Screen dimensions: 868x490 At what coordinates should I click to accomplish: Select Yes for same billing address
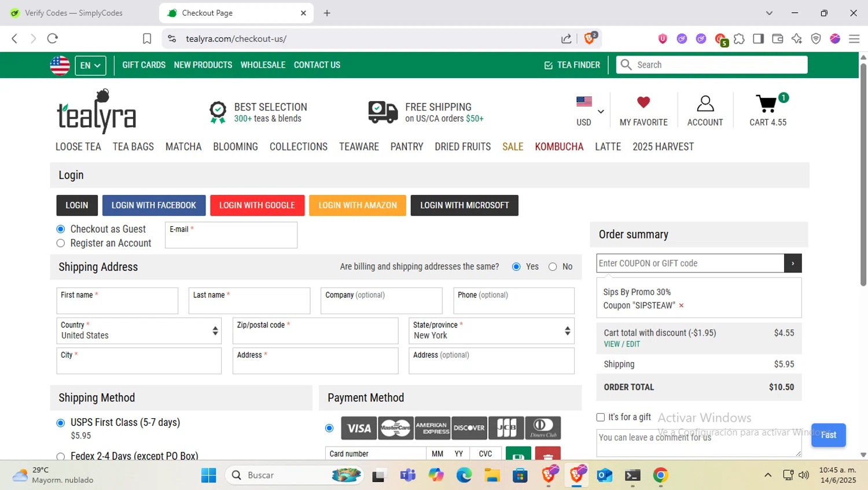click(516, 267)
